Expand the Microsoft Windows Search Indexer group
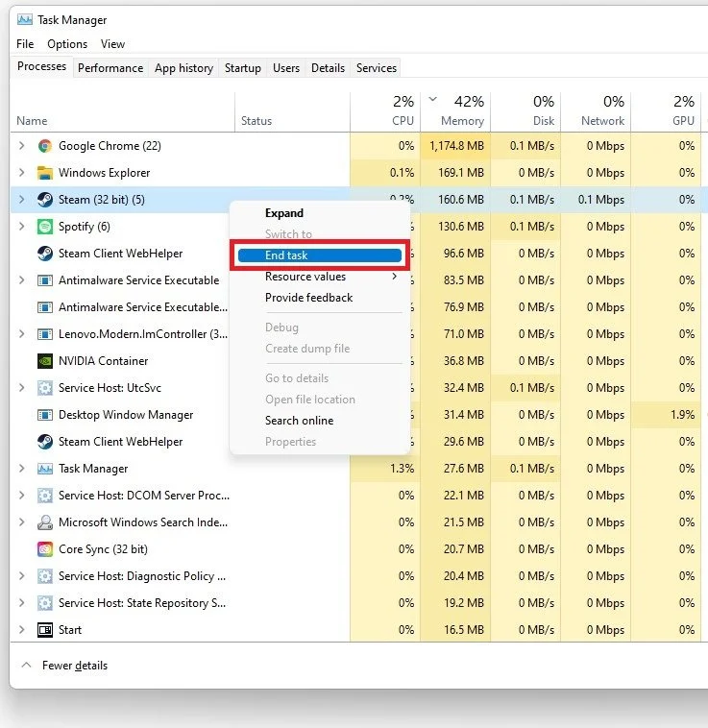The width and height of the screenshot is (708, 728). pyautogui.click(x=21, y=522)
